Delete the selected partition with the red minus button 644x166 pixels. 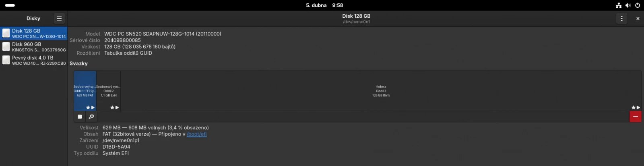pos(635,117)
